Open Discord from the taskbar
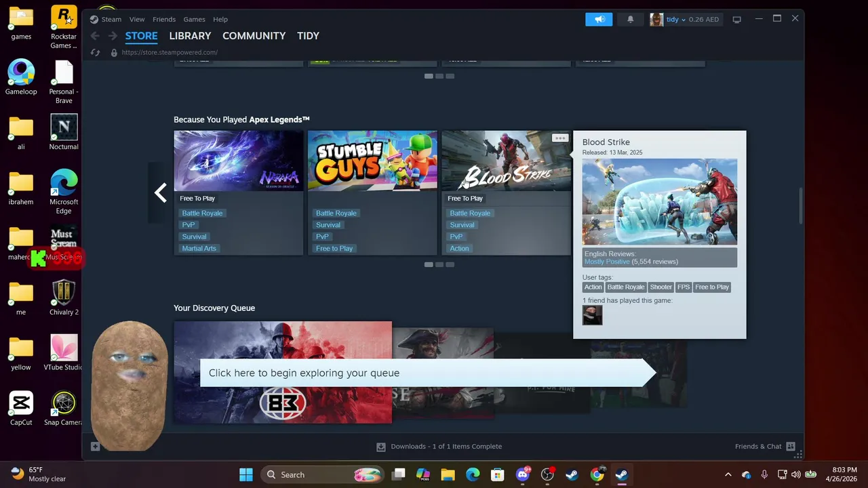Screen dimensions: 868x488 point(523,474)
